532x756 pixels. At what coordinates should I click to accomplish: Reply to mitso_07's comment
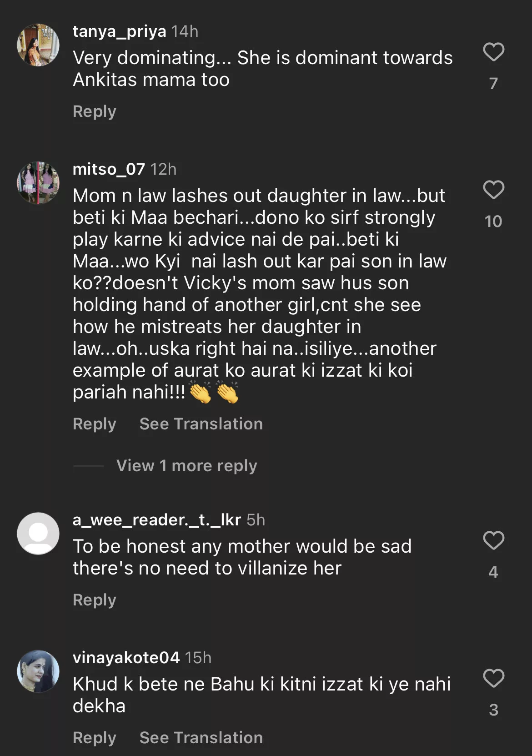click(95, 424)
